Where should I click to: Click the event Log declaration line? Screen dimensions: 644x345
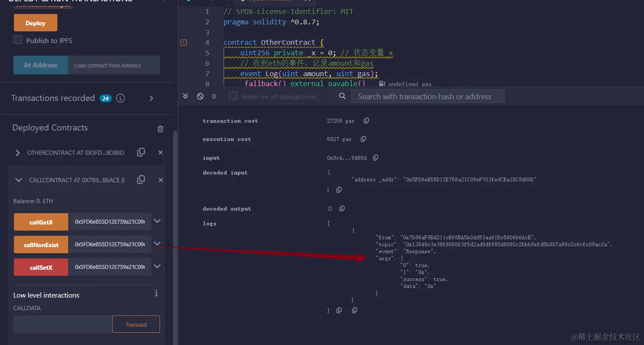[x=309, y=74]
